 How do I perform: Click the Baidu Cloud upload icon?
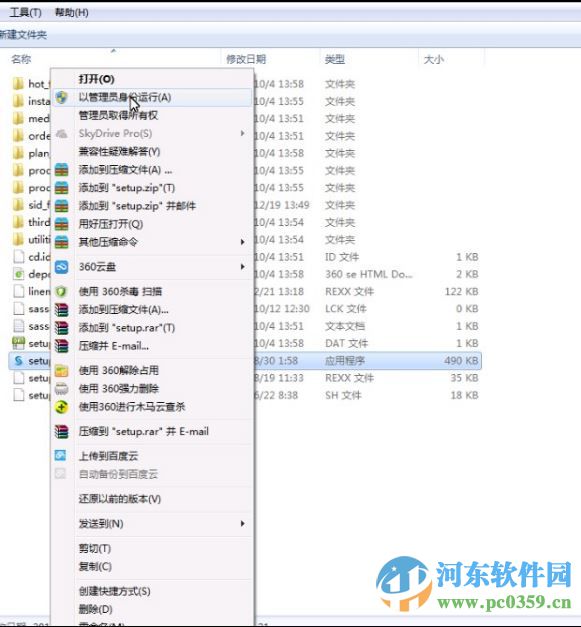(60, 455)
